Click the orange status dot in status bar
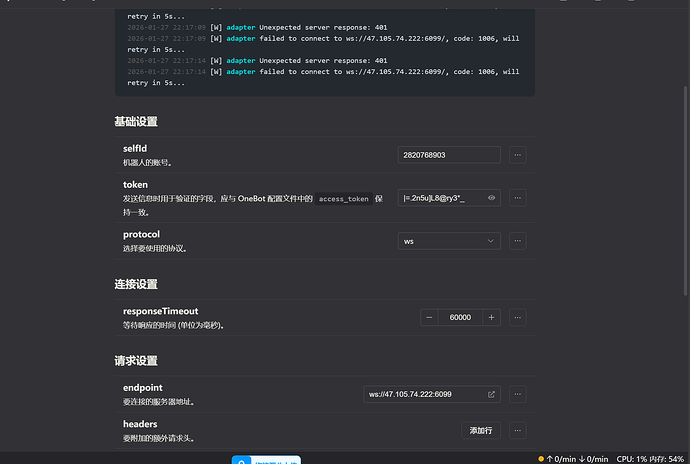The image size is (690, 464). (x=541, y=458)
